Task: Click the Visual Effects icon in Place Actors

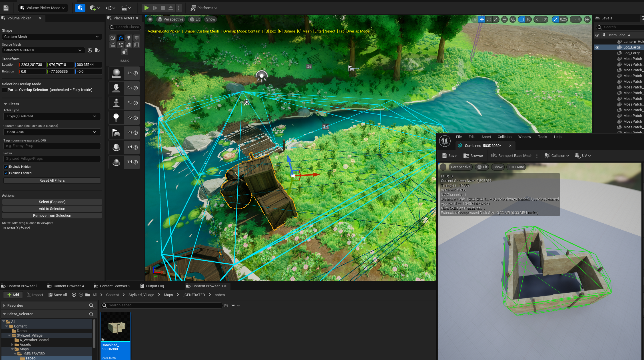Action: click(x=121, y=45)
